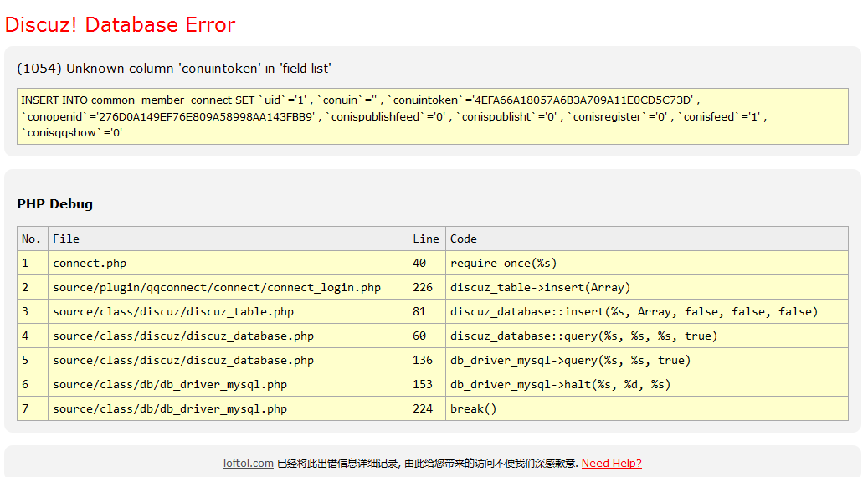Select the discuz_table.php file path cell

[228, 311]
